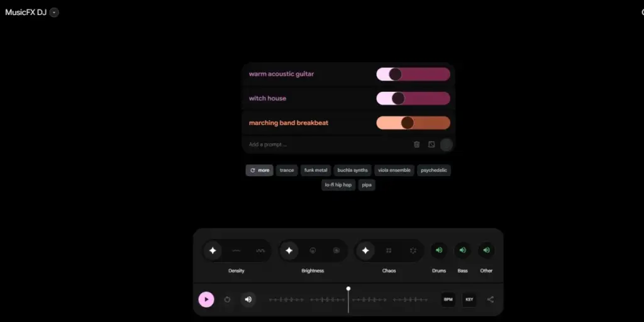
Task: Adjust the witch house slider
Action: pyautogui.click(x=413, y=99)
